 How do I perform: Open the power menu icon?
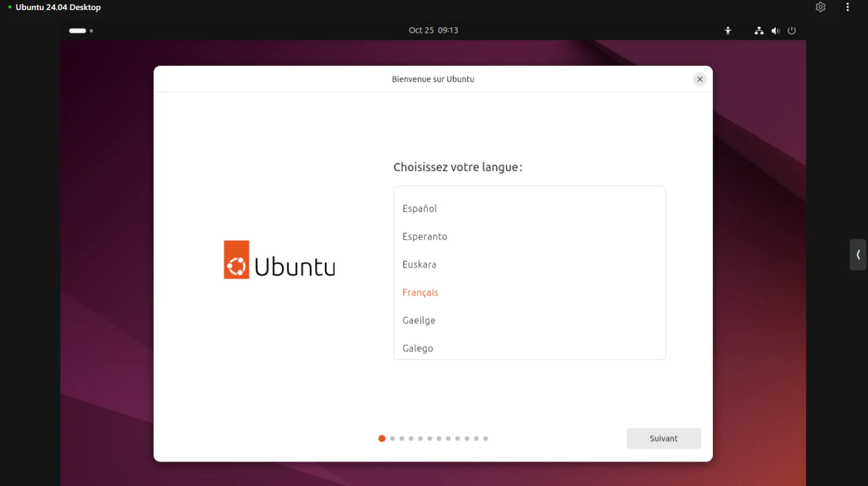(792, 31)
